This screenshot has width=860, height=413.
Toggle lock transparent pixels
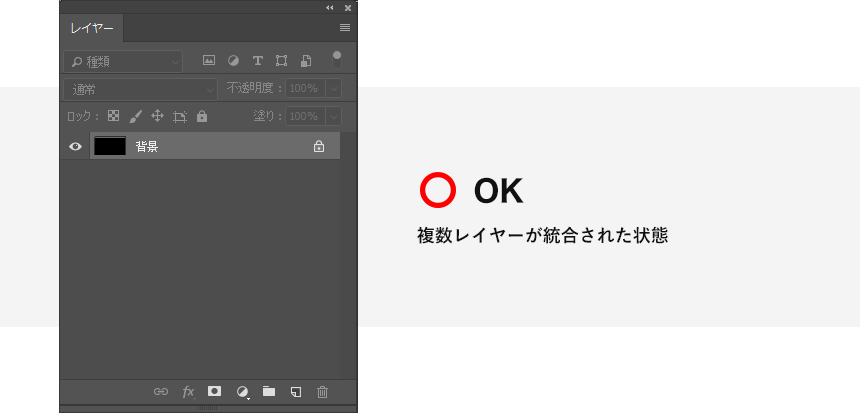[114, 116]
